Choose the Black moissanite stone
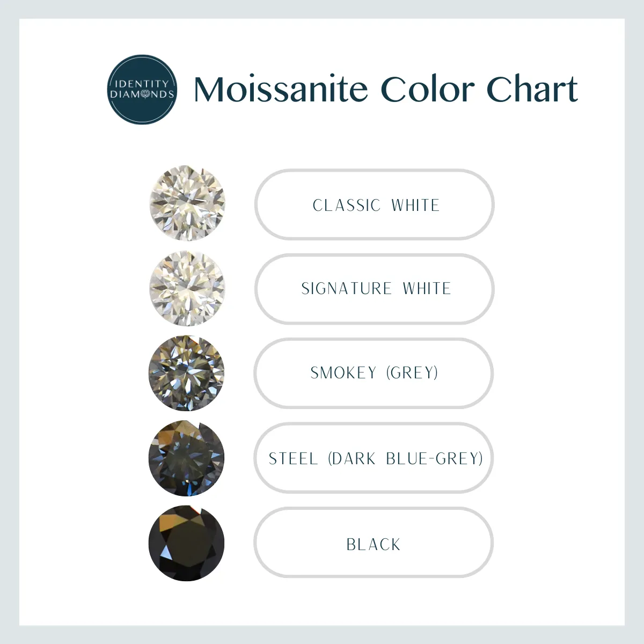The width and height of the screenshot is (644, 644). (186, 543)
